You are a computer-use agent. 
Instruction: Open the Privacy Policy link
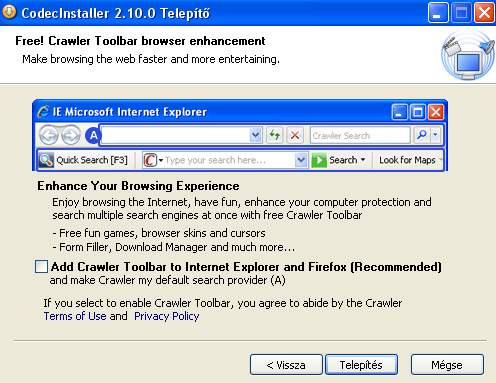click(167, 316)
